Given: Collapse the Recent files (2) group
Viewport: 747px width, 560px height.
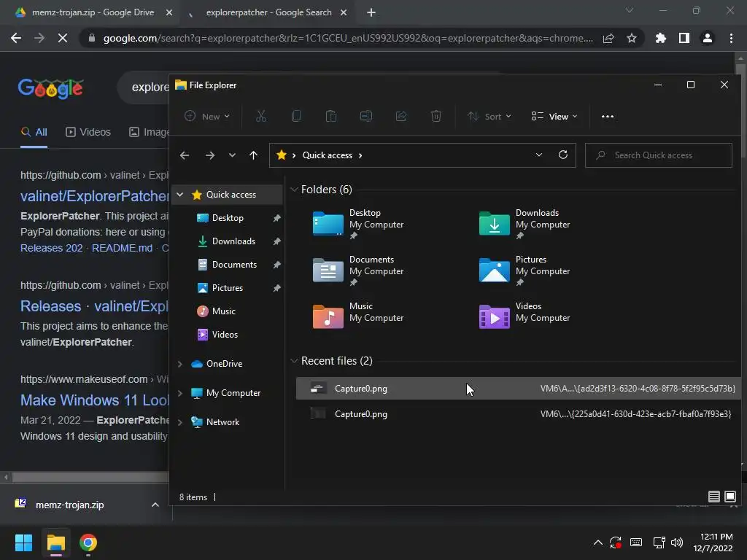Looking at the screenshot, I should coord(294,361).
